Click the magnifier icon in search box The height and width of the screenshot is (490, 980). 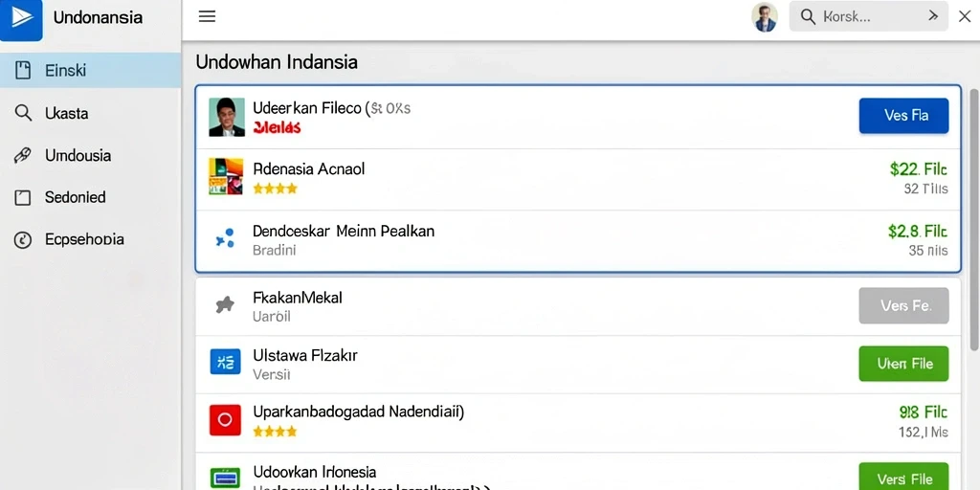pyautogui.click(x=808, y=17)
